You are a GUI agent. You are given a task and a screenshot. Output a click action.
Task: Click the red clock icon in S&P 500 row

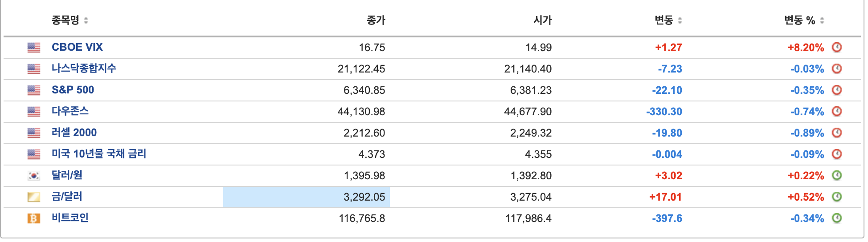(837, 90)
